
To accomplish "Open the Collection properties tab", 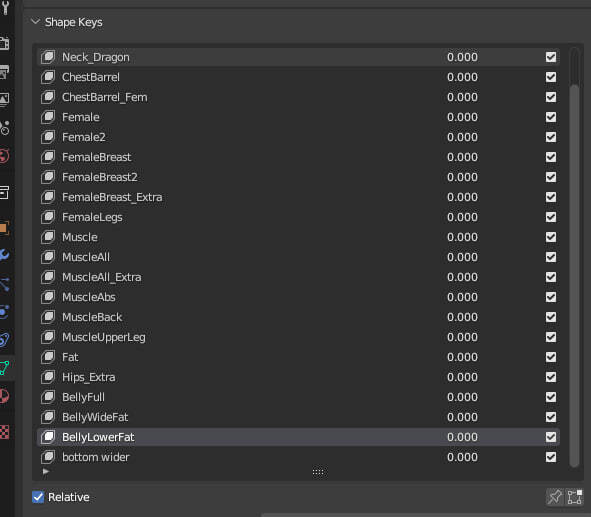I will pos(5,192).
